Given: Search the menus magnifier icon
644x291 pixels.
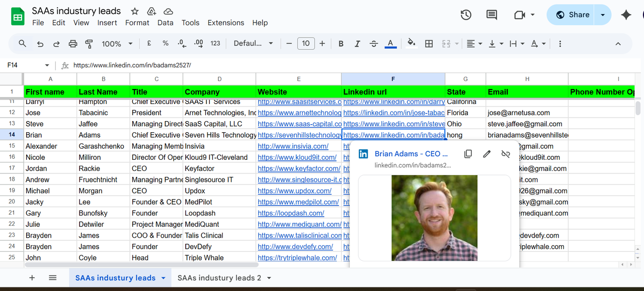Looking at the screenshot, I should pyautogui.click(x=23, y=44).
